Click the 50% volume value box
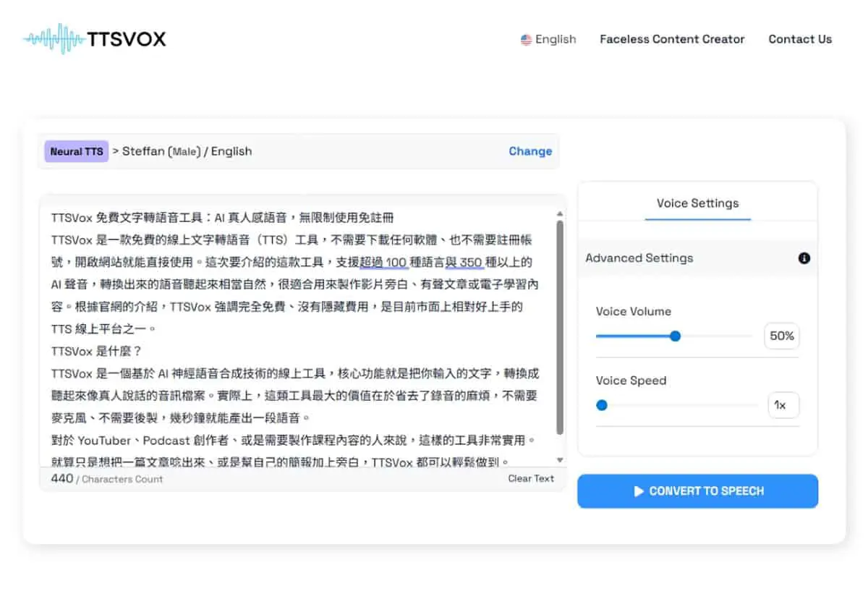This screenshot has width=868, height=594. pos(782,336)
